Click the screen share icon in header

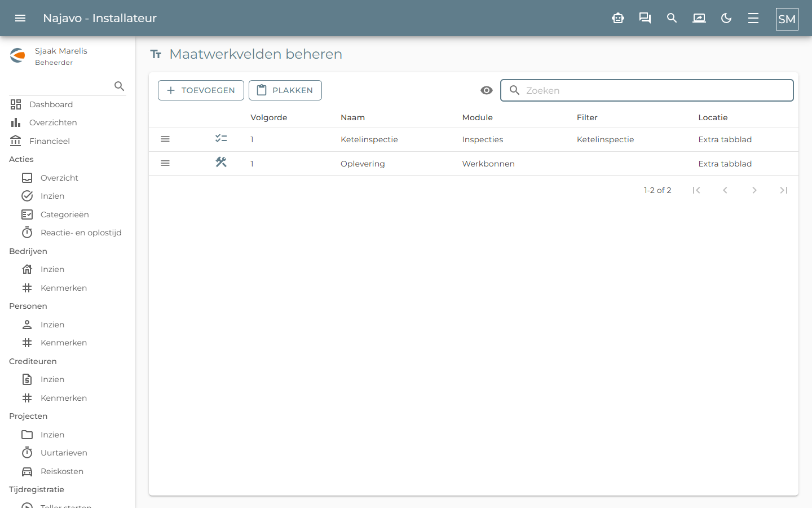tap(699, 18)
